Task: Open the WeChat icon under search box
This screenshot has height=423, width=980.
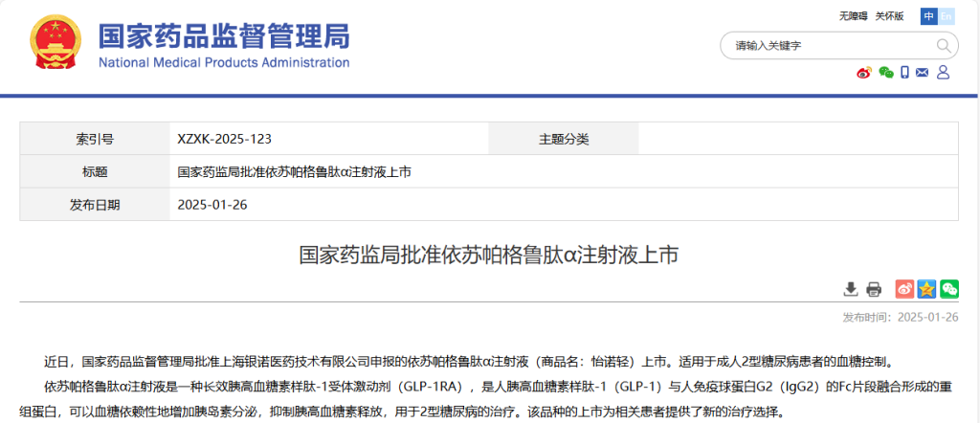Action: click(x=885, y=73)
